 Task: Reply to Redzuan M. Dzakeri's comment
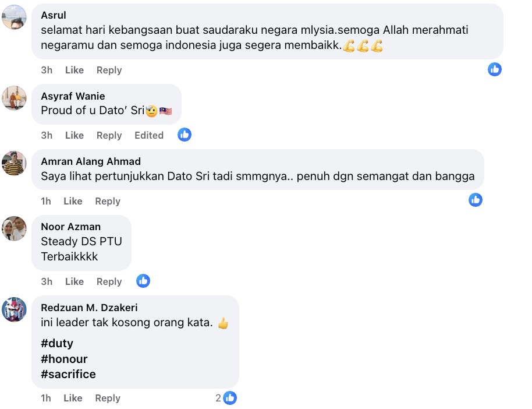coord(108,398)
